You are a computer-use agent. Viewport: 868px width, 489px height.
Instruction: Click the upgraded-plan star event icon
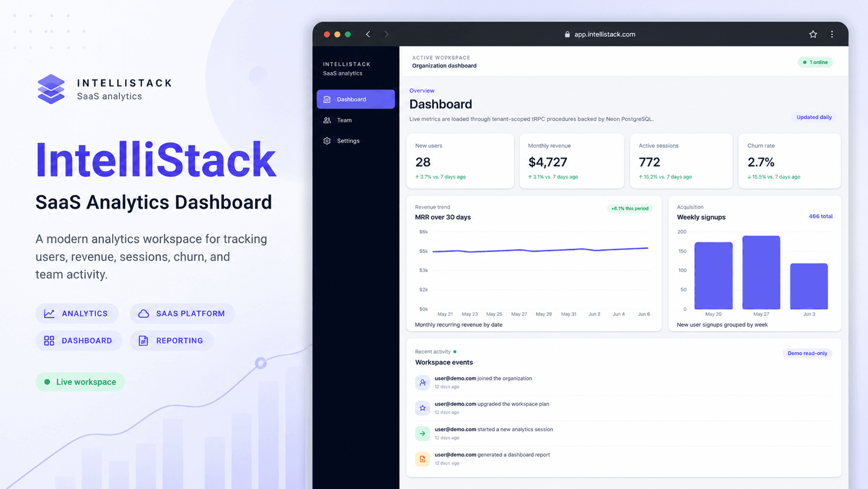(423, 408)
